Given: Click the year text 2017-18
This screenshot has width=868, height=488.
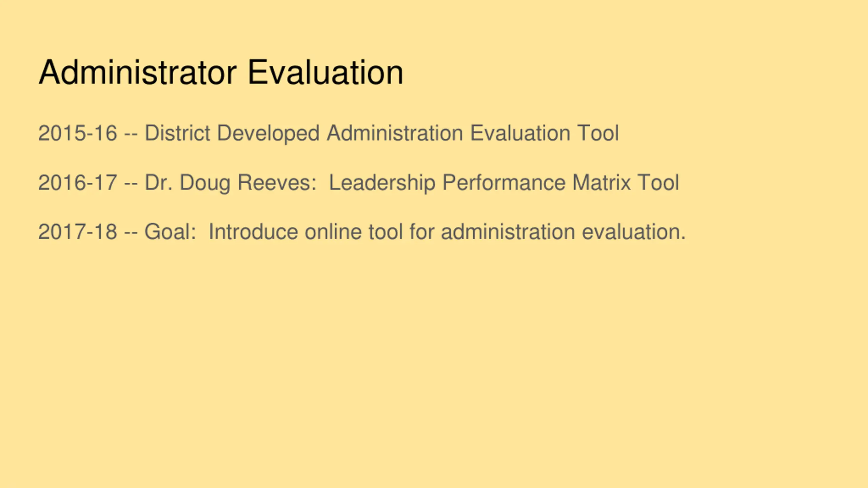Looking at the screenshot, I should [x=78, y=232].
